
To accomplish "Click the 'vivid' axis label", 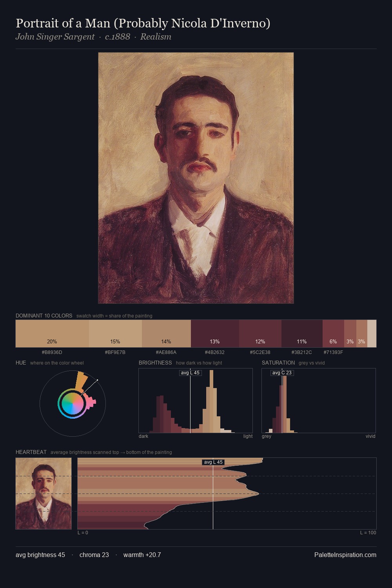I will (370, 436).
